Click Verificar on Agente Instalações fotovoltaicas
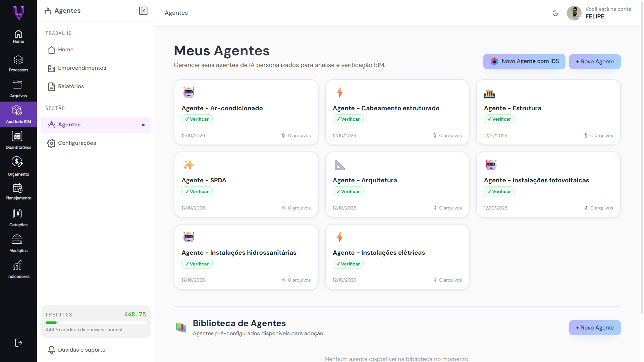Viewport: 644px width, 362px height. click(x=499, y=191)
